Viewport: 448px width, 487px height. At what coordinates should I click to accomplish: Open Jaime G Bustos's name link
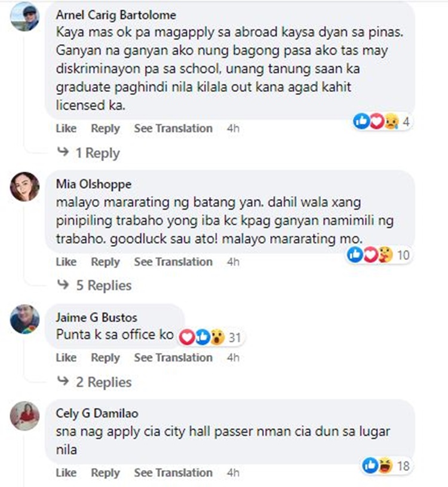click(x=97, y=317)
